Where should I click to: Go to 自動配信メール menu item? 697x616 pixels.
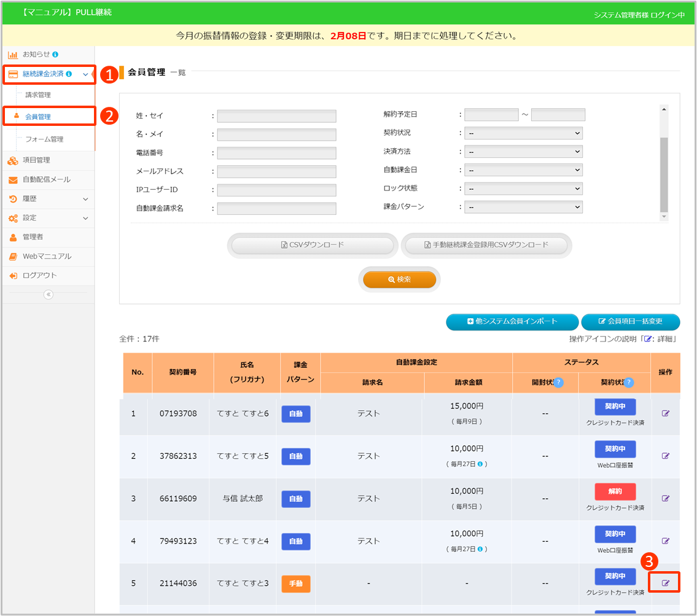click(47, 180)
